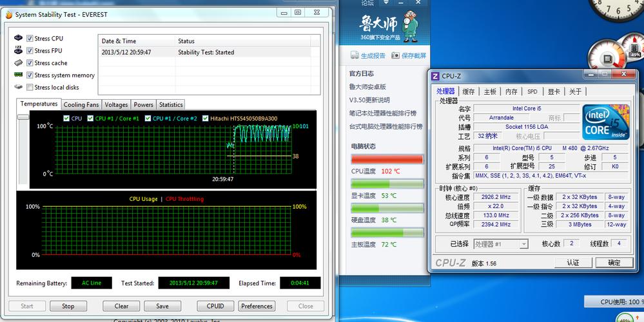Toggle the Stress FPU checkbox

[30, 50]
